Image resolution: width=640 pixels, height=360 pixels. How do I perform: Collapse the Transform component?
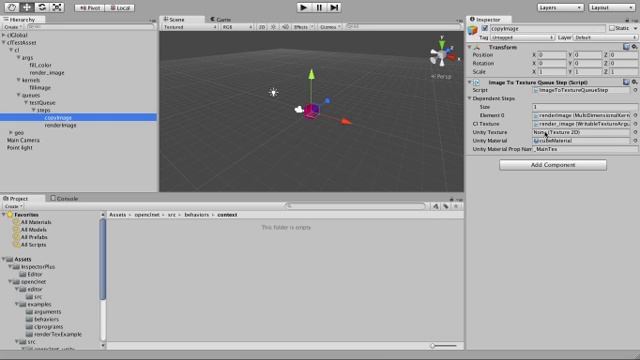point(469,47)
